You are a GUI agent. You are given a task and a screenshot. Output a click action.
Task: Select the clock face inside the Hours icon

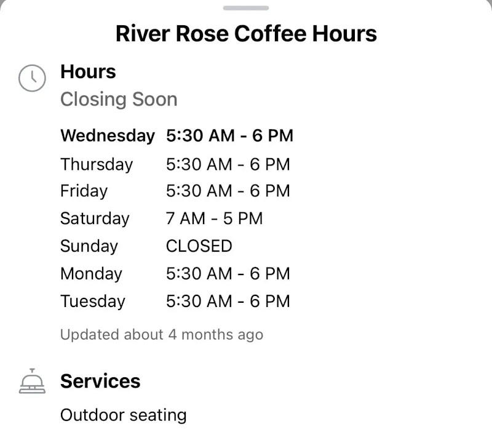click(x=32, y=79)
